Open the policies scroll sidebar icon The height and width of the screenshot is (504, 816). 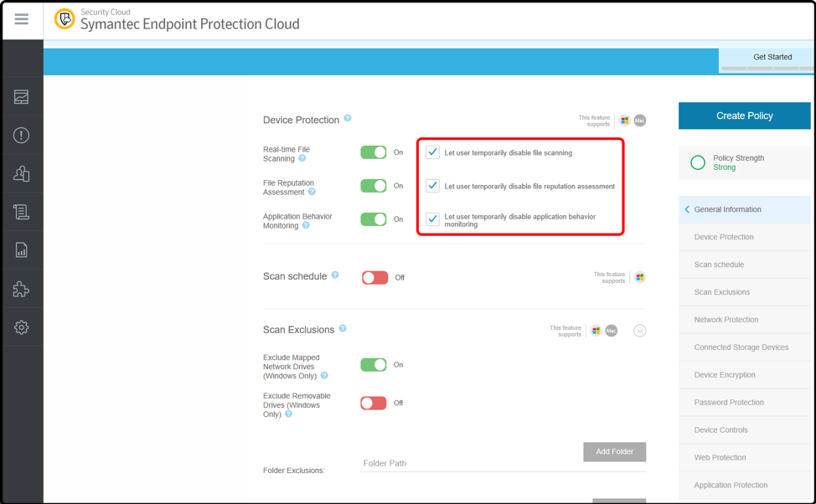(x=21, y=212)
